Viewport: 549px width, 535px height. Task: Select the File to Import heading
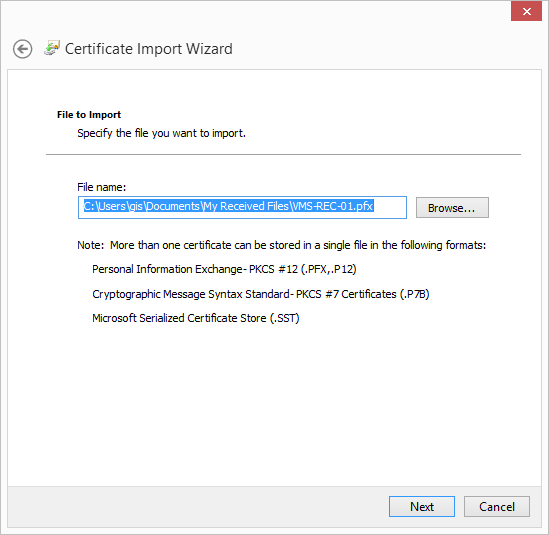89,114
